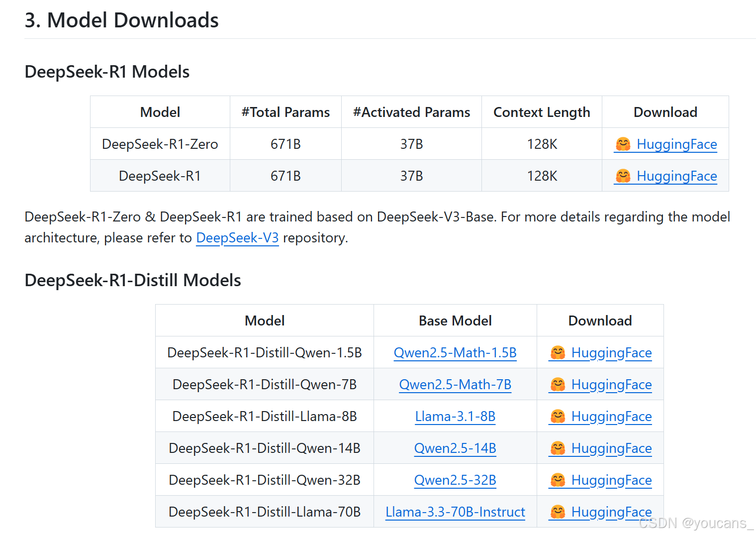Select the DeepSeek-R1-Distill-Qwen-1.5B model cell
Image resolution: width=756 pixels, height=536 pixels.
pyautogui.click(x=265, y=352)
